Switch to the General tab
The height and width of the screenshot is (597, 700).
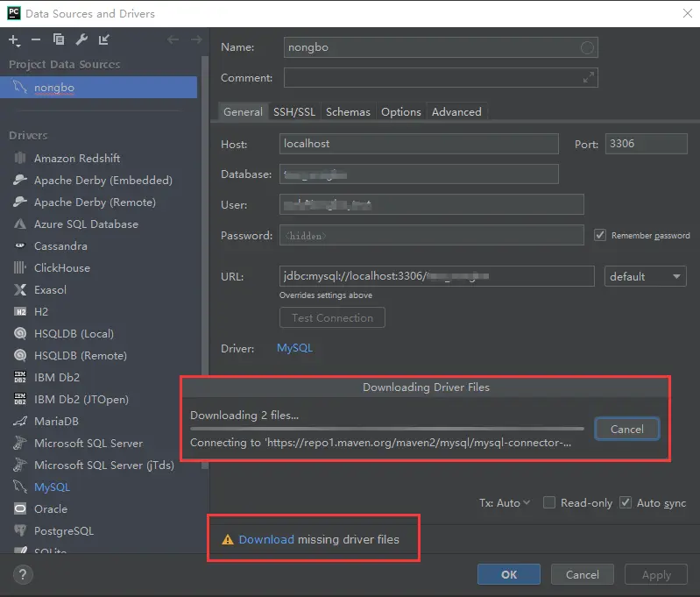pyautogui.click(x=243, y=111)
